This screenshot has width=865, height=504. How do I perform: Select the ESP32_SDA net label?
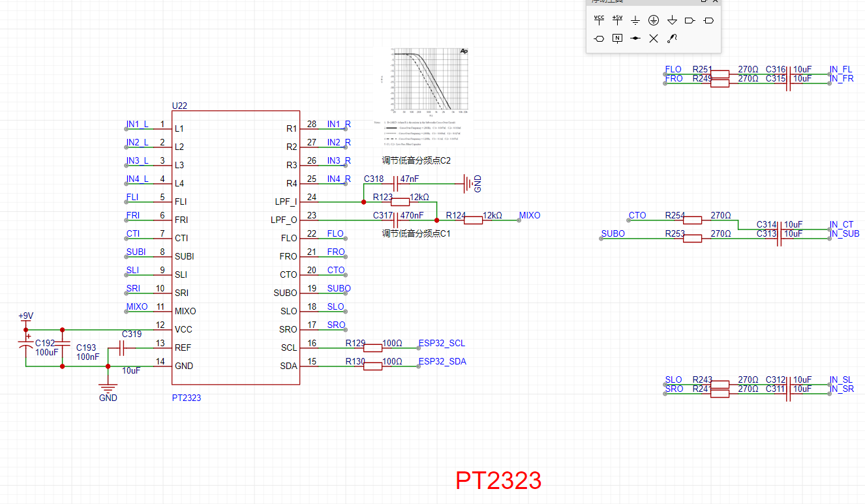(x=442, y=361)
